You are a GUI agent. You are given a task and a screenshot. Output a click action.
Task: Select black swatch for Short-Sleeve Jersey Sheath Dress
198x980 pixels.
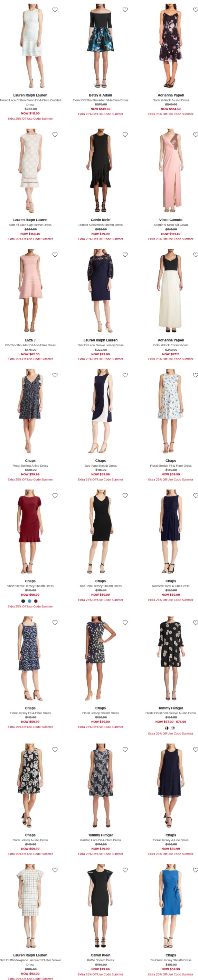23,601
